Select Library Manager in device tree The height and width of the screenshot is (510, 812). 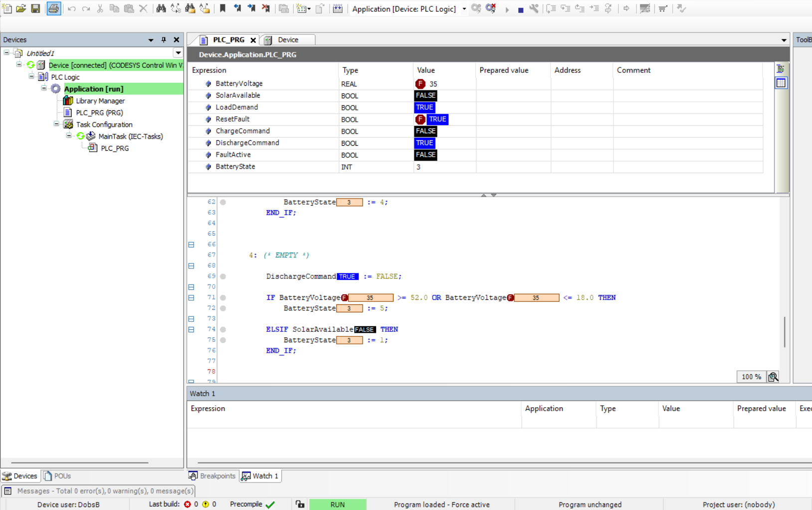pos(100,101)
